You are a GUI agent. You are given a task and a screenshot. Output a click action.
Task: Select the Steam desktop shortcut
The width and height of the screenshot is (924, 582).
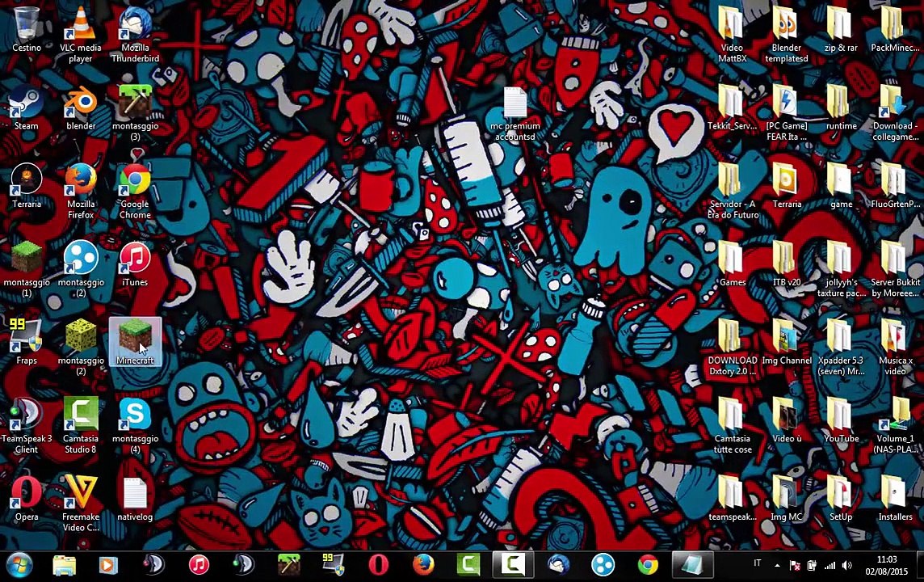(27, 108)
